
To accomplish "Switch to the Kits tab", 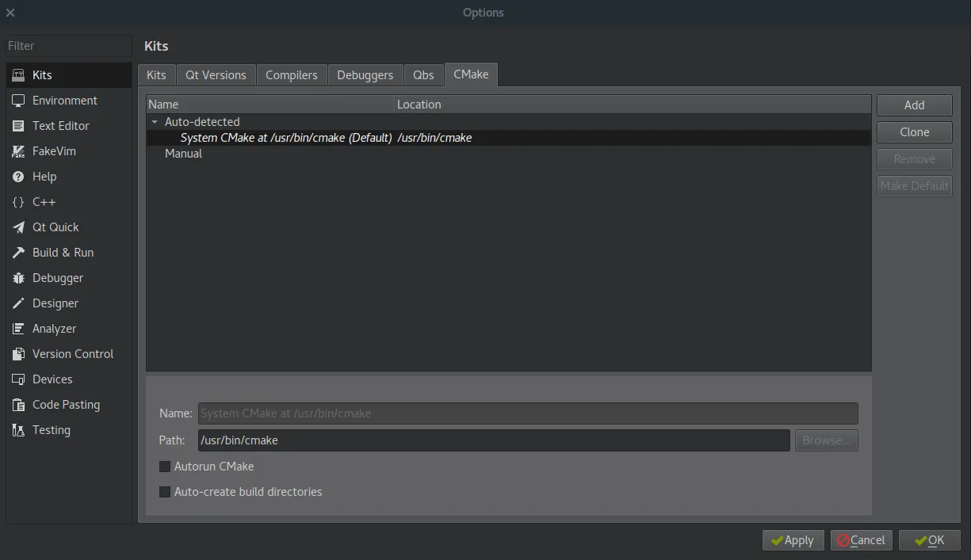I will [157, 74].
